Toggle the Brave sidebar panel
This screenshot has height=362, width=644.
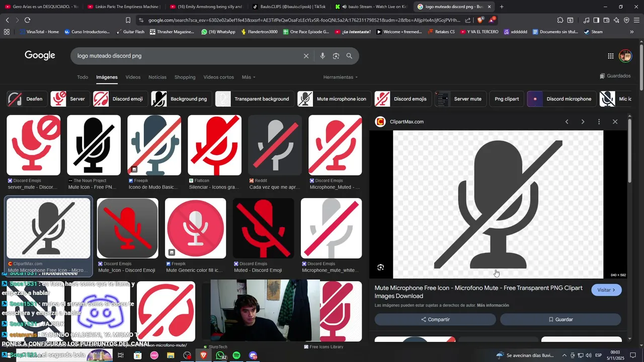pyautogui.click(x=596, y=20)
